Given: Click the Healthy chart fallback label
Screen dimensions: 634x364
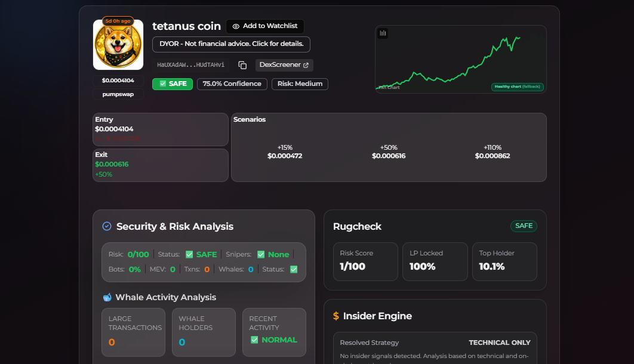Looking at the screenshot, I should point(518,87).
